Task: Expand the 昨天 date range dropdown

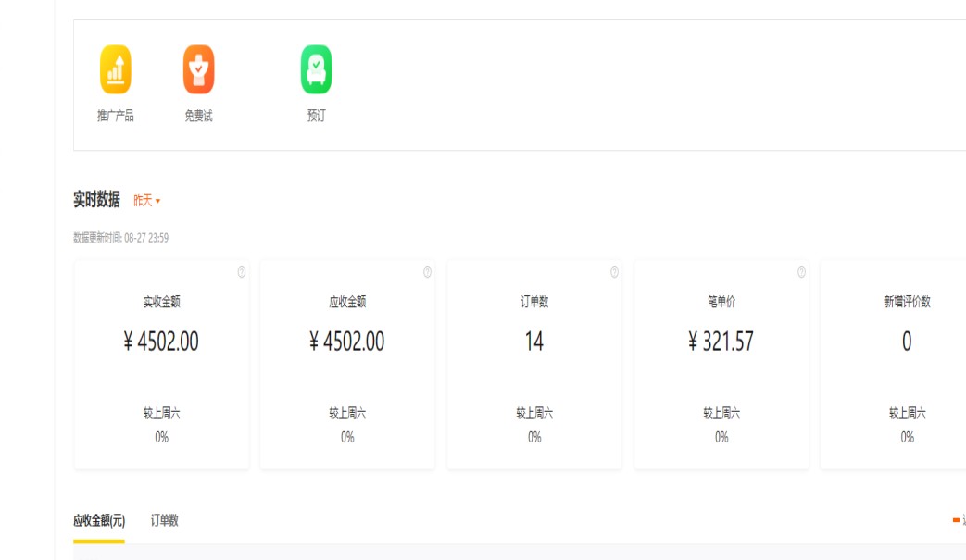Action: pyautogui.click(x=147, y=201)
